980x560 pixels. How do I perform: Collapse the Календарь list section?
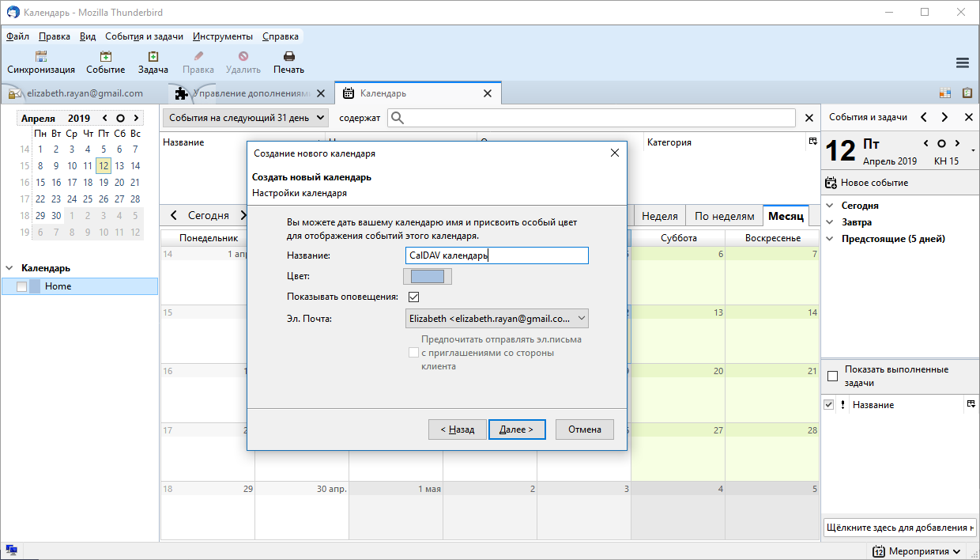tap(9, 268)
